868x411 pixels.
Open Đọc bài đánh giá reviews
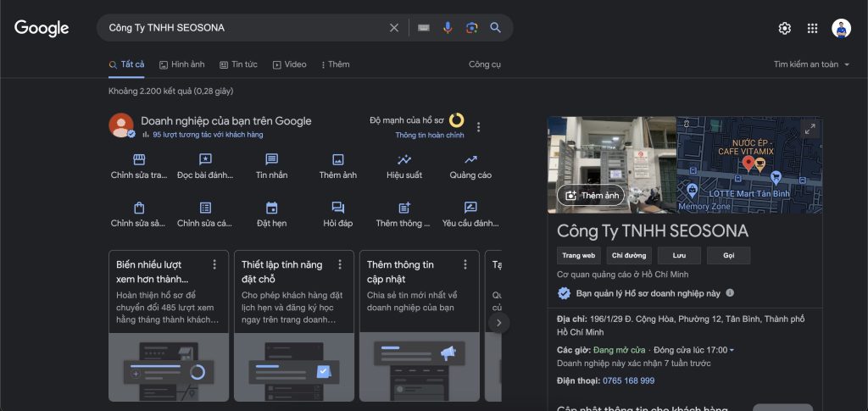205,166
